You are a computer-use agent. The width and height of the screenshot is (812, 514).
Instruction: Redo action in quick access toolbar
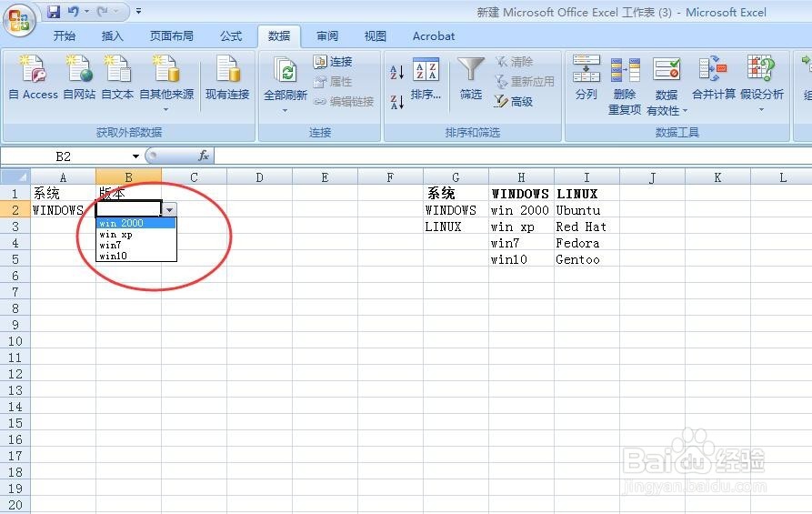(103, 12)
